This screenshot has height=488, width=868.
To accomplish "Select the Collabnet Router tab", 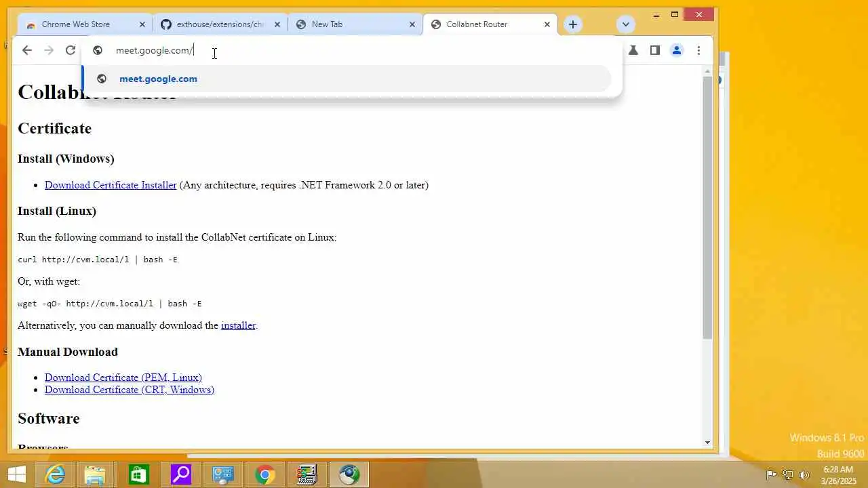I will point(490,24).
